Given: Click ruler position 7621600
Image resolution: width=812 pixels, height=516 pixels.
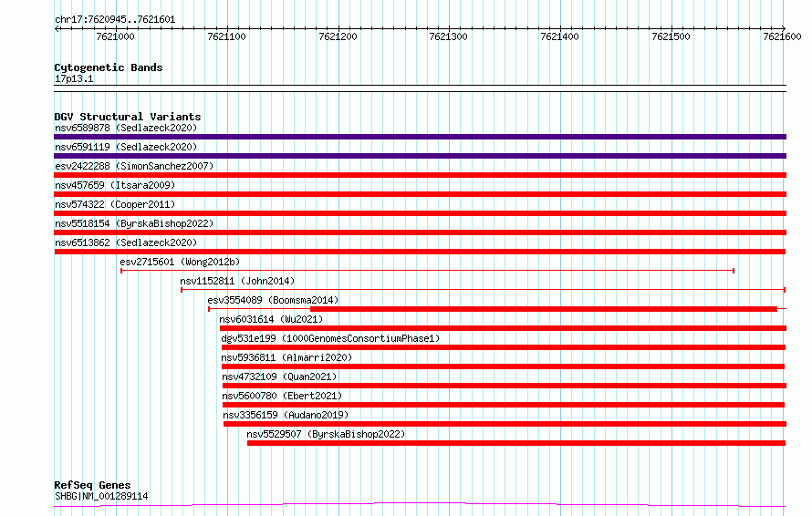Looking at the screenshot, I should [783, 36].
